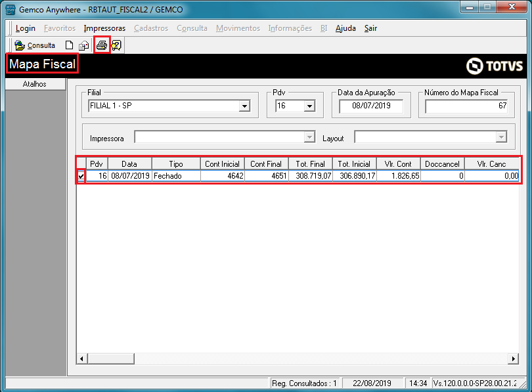Open the Ajuda menu
Screen dimensions: 532x392
pos(345,28)
